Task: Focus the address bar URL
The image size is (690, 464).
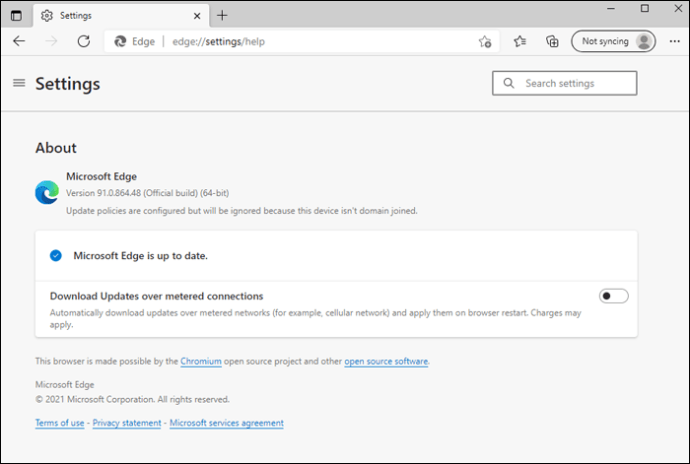Action: pos(300,41)
